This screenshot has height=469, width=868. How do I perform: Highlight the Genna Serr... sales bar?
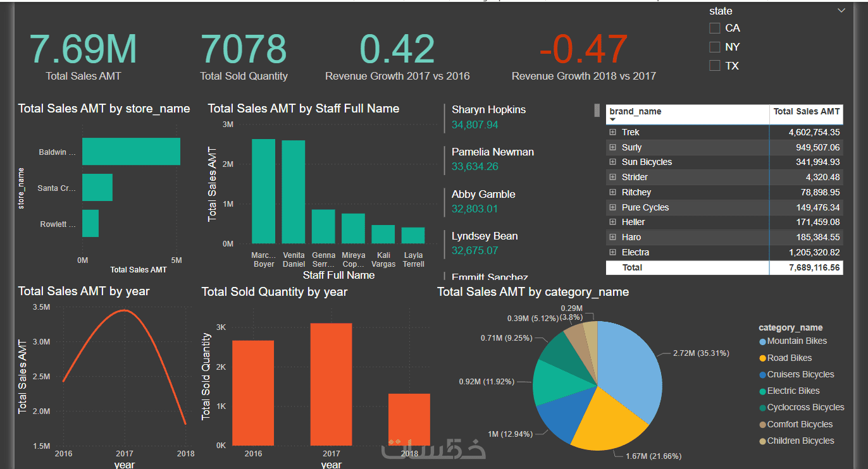click(323, 227)
